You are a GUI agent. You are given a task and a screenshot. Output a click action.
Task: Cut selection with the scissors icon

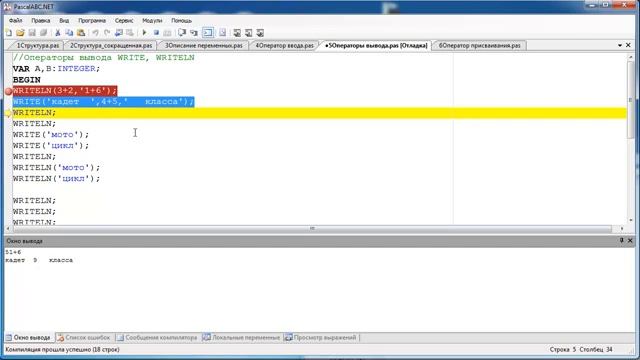tap(58, 33)
